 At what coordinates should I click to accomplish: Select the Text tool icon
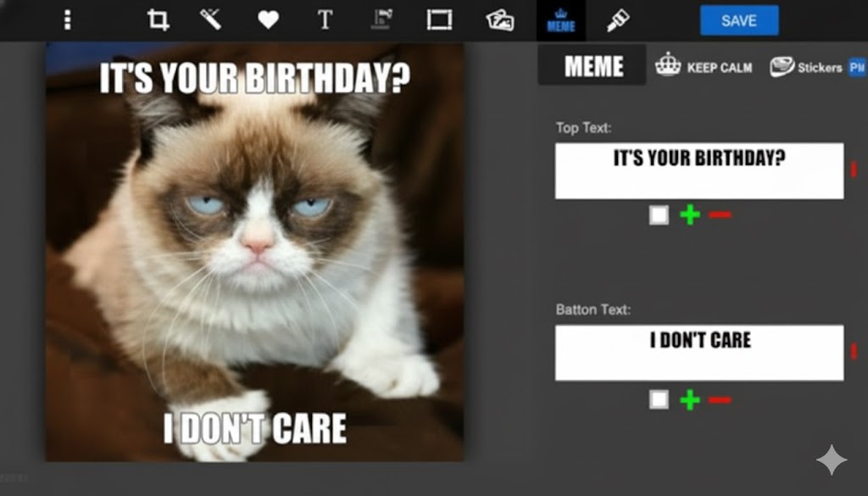click(325, 20)
